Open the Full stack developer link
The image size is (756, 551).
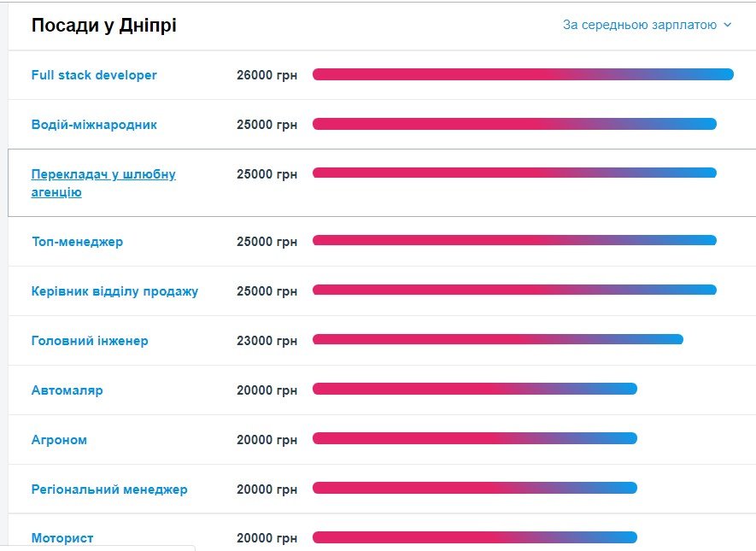(x=94, y=75)
